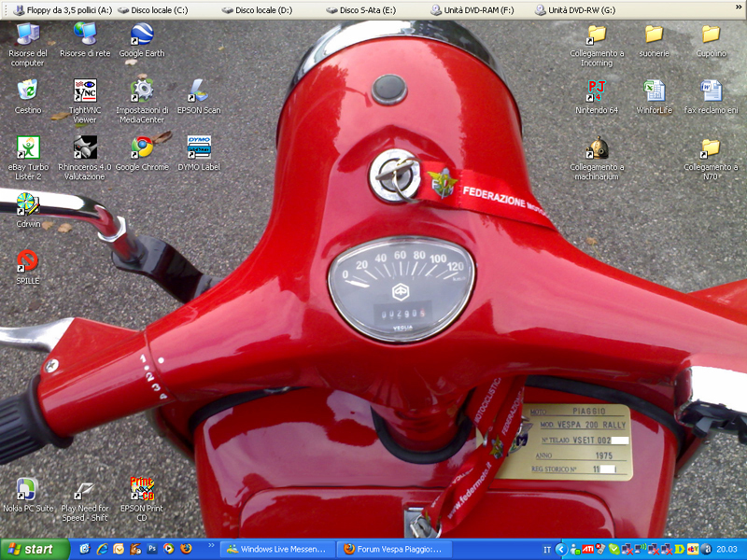Click the ATI tray icon
Viewport: 747px width, 560px height.
coord(588,550)
